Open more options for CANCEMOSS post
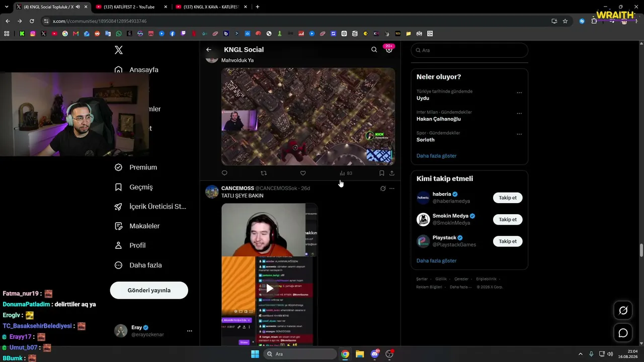 click(392, 189)
